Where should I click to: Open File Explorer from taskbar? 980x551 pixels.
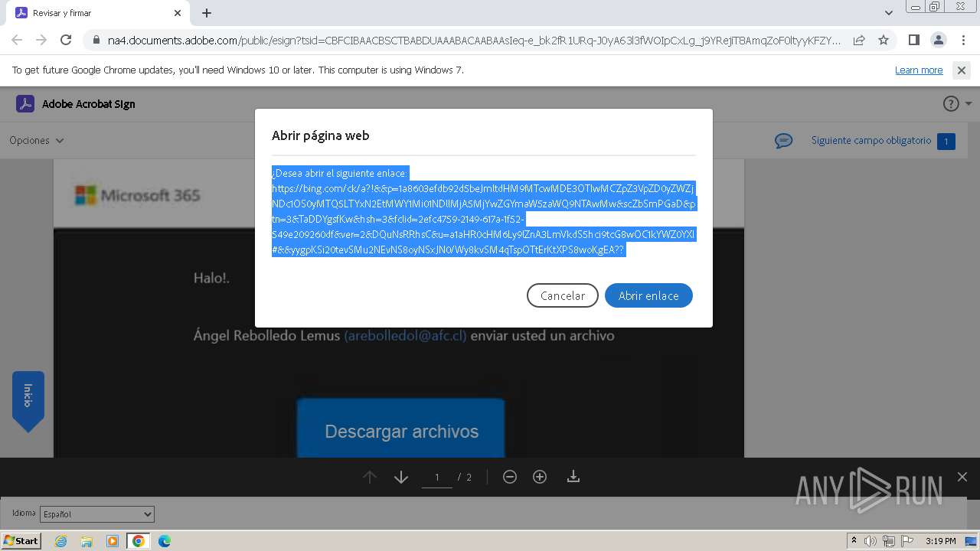(x=87, y=541)
